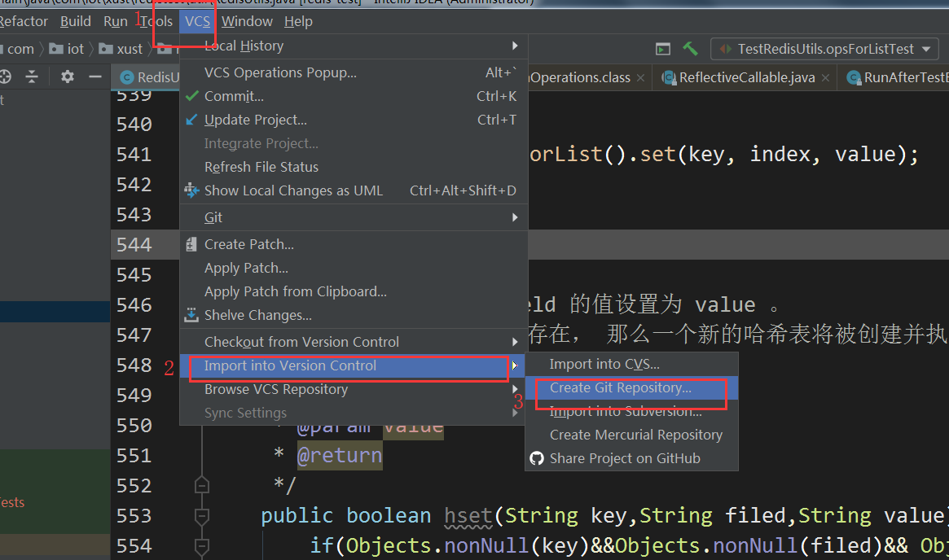Choose Update Project from the menu
Screen dimensions: 949x560
point(354,120)
